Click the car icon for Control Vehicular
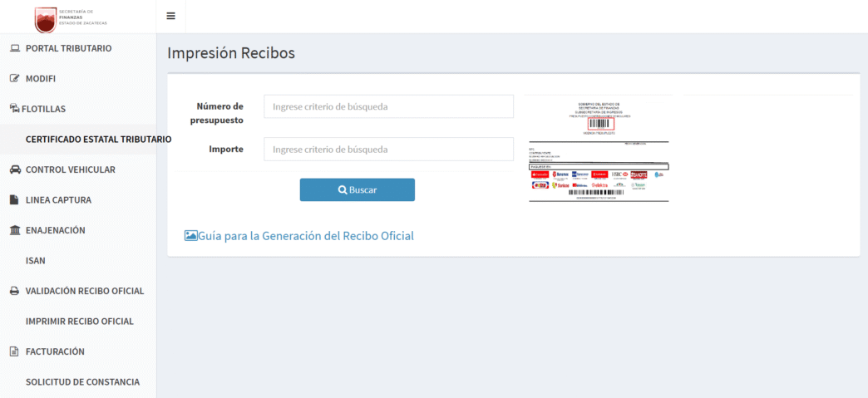The image size is (868, 398). pyautogui.click(x=14, y=170)
